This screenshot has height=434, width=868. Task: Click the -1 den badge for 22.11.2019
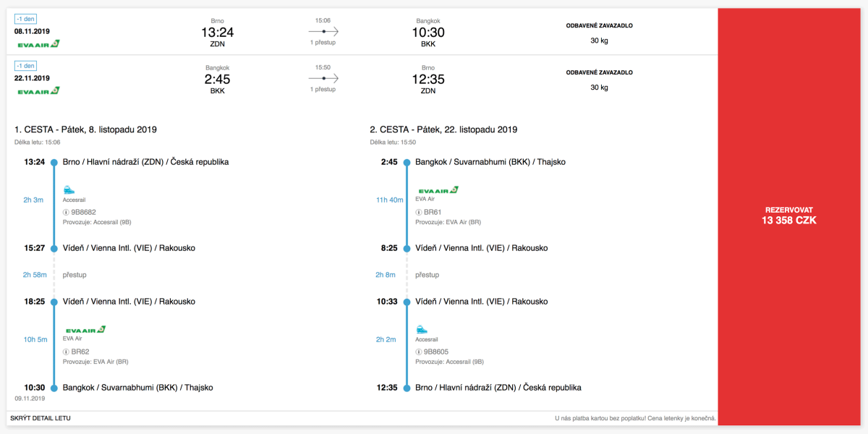click(x=26, y=66)
